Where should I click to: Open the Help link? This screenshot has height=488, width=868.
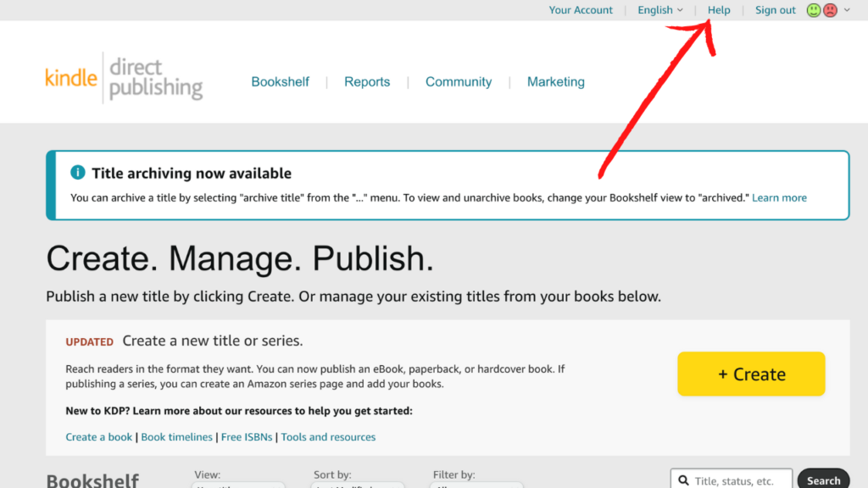[x=719, y=10]
